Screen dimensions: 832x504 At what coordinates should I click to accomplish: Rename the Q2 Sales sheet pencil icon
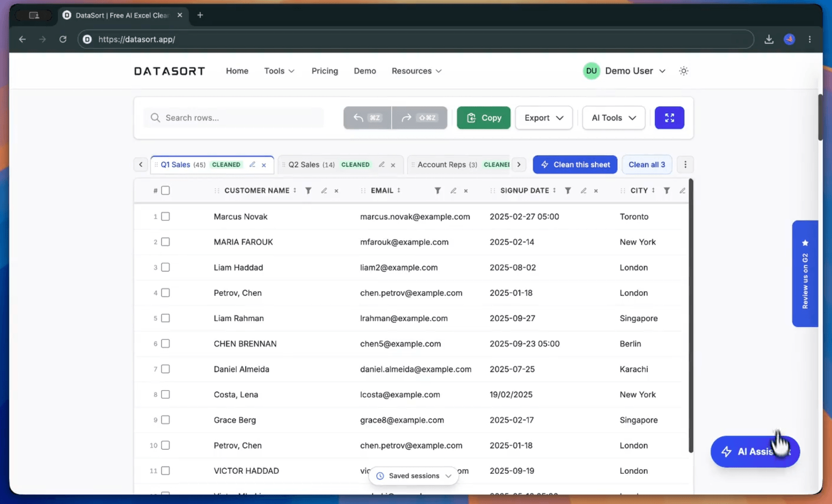(x=382, y=164)
